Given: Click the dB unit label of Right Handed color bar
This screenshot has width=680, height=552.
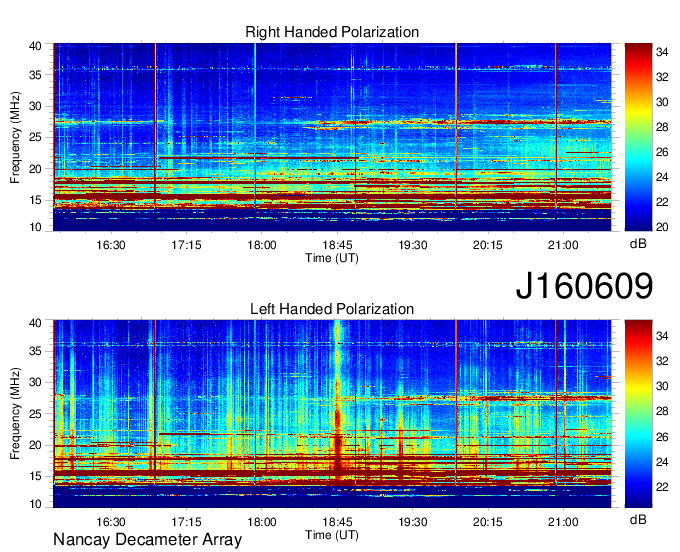Looking at the screenshot, I should click(638, 244).
